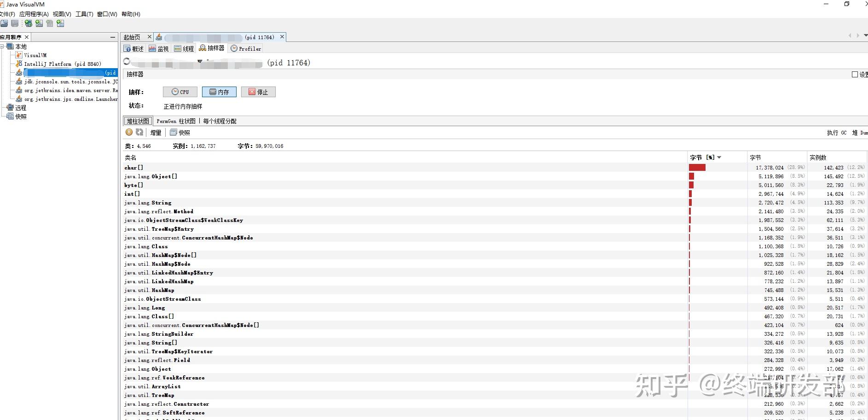Switch to the 每个线程分配 sub-tab
The width and height of the screenshot is (868, 420).
[x=220, y=121]
